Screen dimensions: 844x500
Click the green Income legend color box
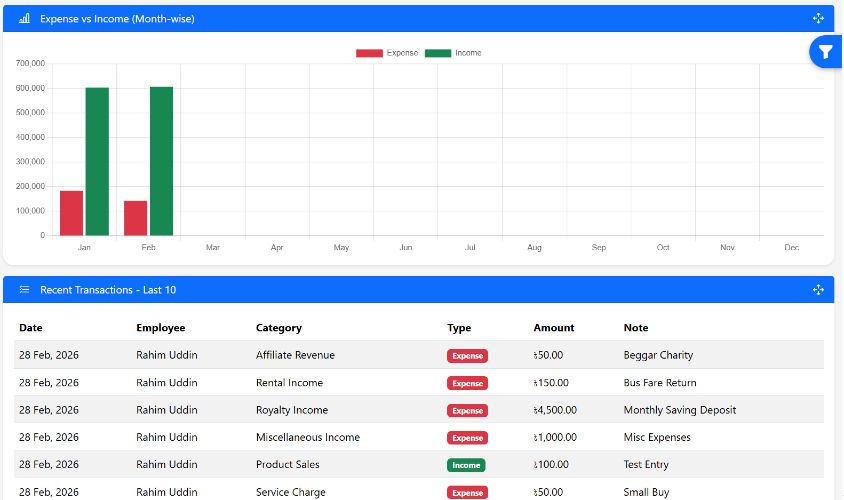click(x=437, y=53)
